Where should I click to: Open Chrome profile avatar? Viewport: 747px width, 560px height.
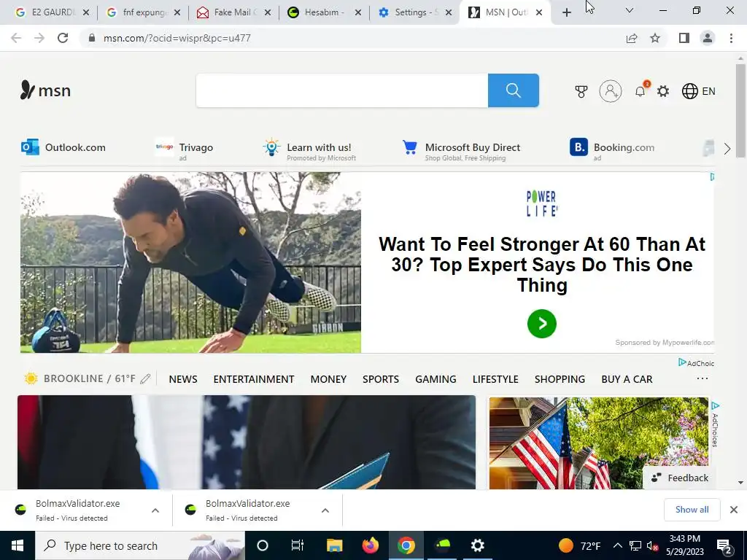(x=708, y=38)
